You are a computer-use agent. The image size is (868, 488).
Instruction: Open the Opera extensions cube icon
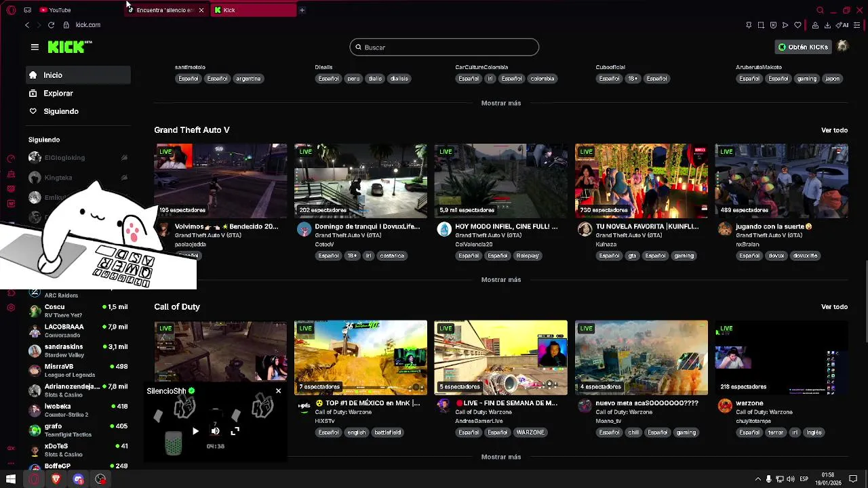pos(815,25)
